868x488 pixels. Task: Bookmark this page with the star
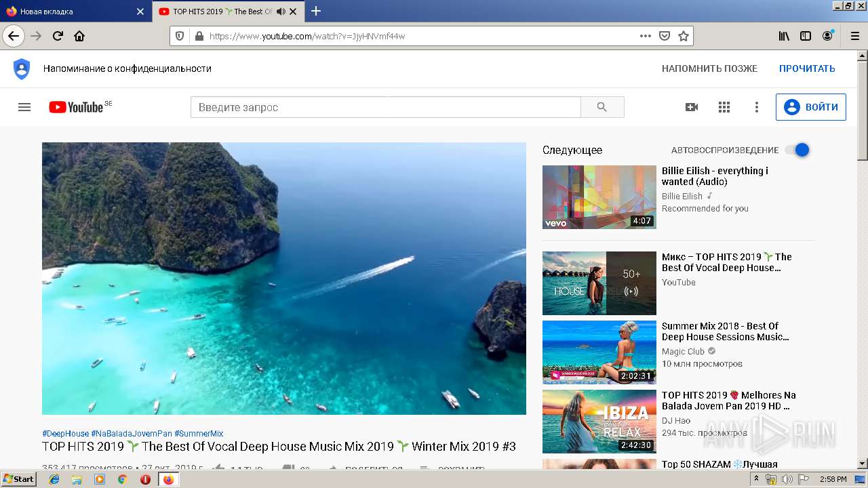(x=684, y=36)
